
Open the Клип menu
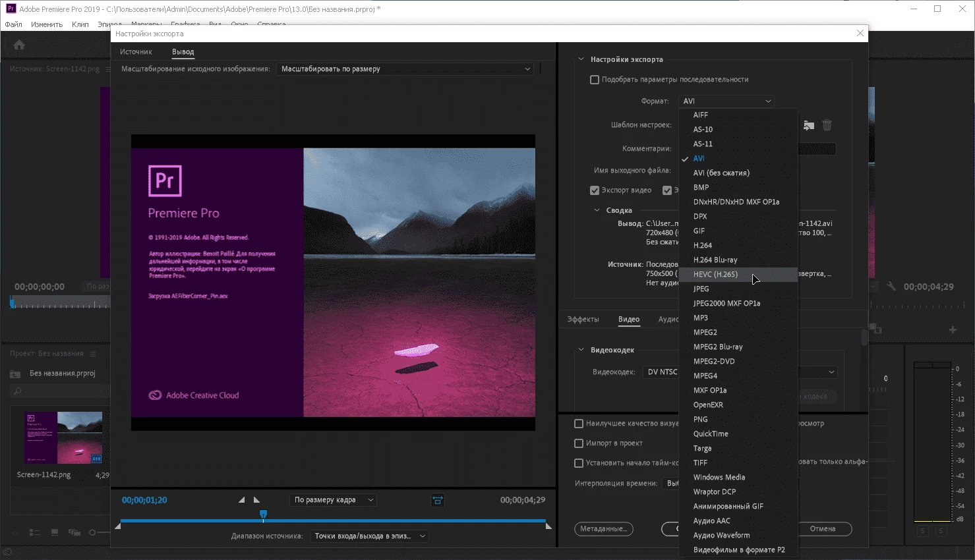click(x=80, y=24)
